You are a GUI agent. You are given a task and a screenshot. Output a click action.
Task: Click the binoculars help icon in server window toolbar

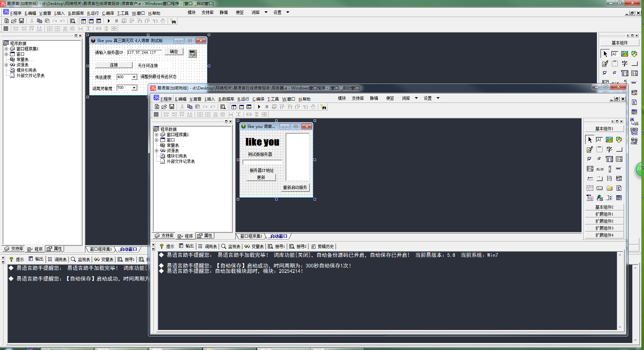tap(323, 107)
